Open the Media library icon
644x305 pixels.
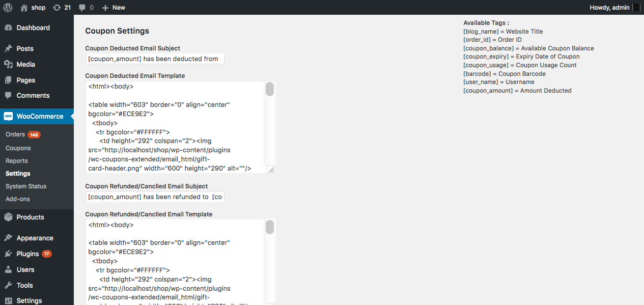click(x=8, y=64)
